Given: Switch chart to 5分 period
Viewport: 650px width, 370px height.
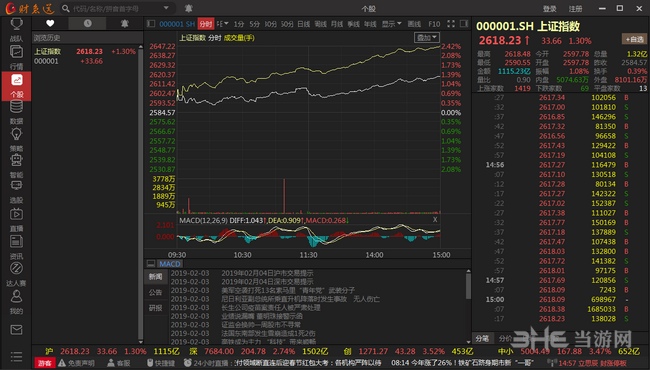Looking at the screenshot, I should [255, 24].
